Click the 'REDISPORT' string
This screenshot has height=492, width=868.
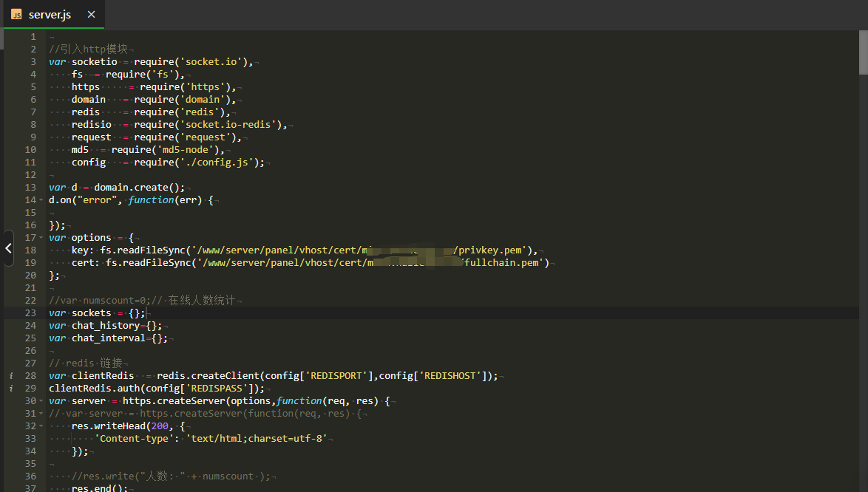[x=336, y=376]
